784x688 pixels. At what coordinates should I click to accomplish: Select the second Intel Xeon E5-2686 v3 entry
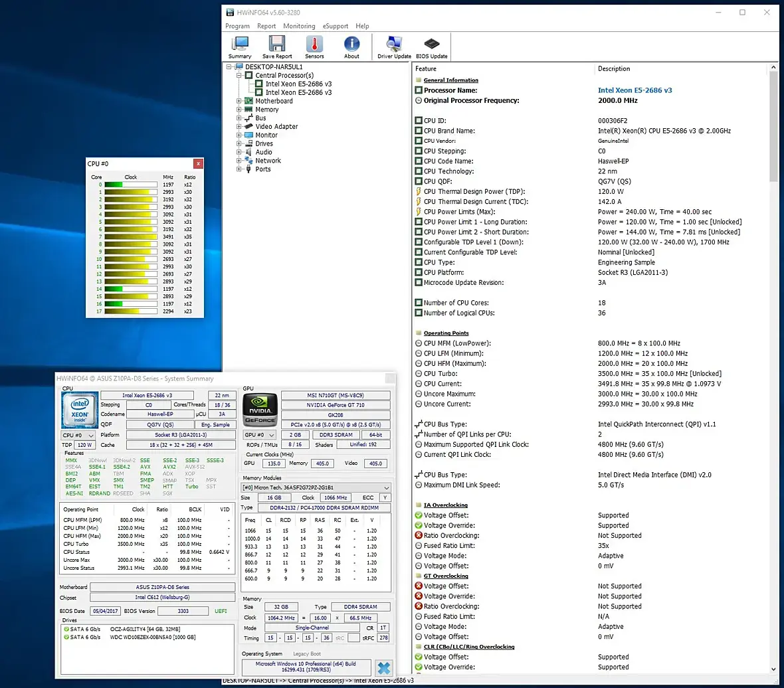298,92
